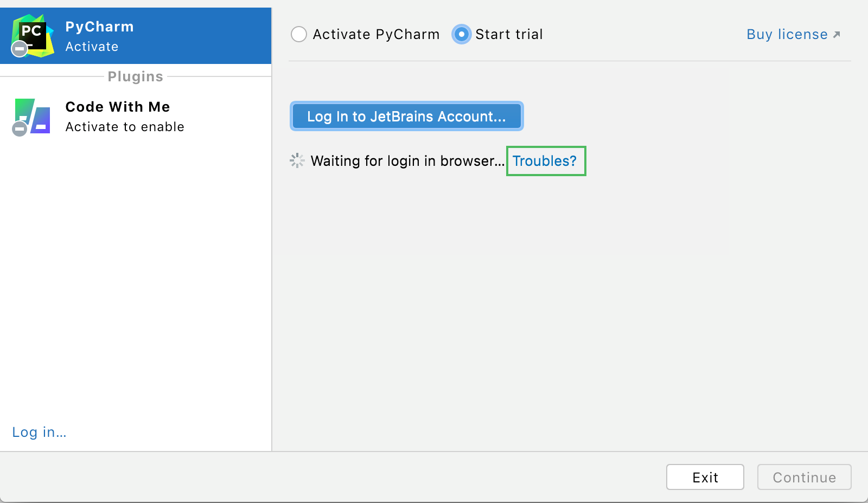Viewport: 868px width, 503px height.
Task: Select the Start trial radio button
Action: pos(461,34)
